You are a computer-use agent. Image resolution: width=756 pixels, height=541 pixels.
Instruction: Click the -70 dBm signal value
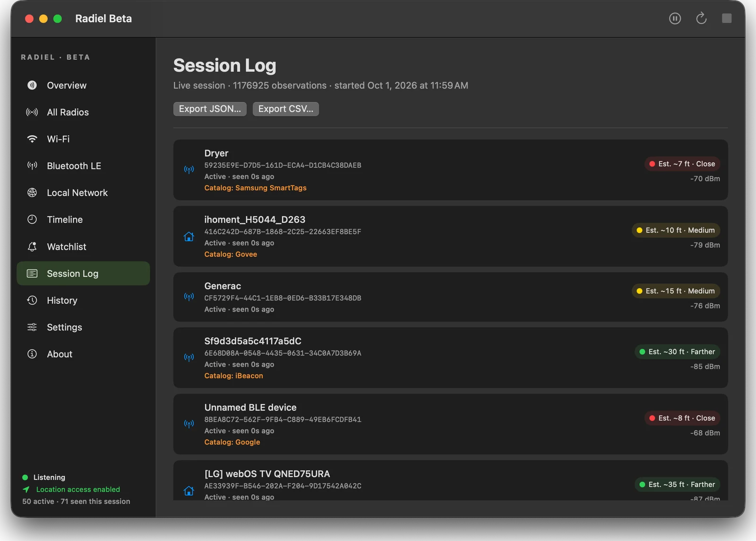pyautogui.click(x=705, y=179)
